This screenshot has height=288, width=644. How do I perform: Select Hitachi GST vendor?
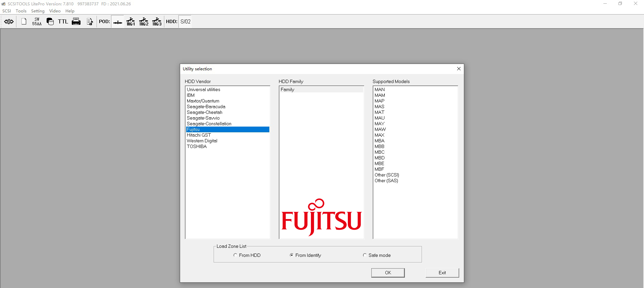(227, 135)
